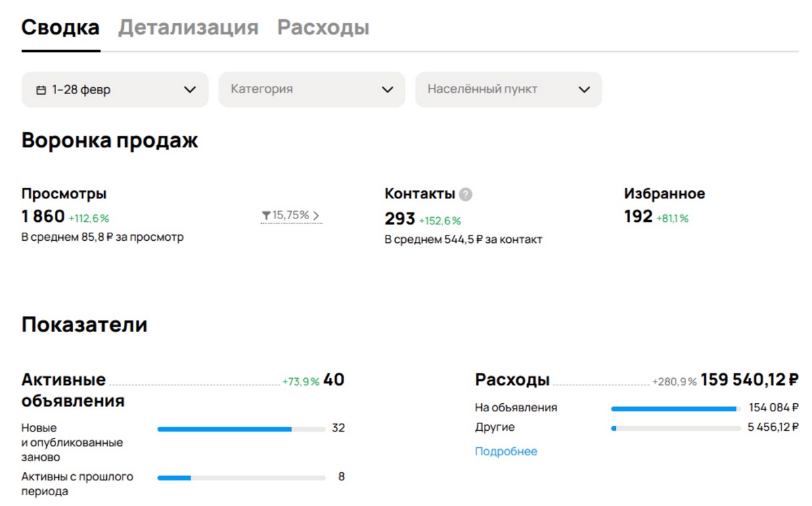Click the 15,75% conversion rate link
Viewport: 812px width, 506px height.
click(291, 215)
